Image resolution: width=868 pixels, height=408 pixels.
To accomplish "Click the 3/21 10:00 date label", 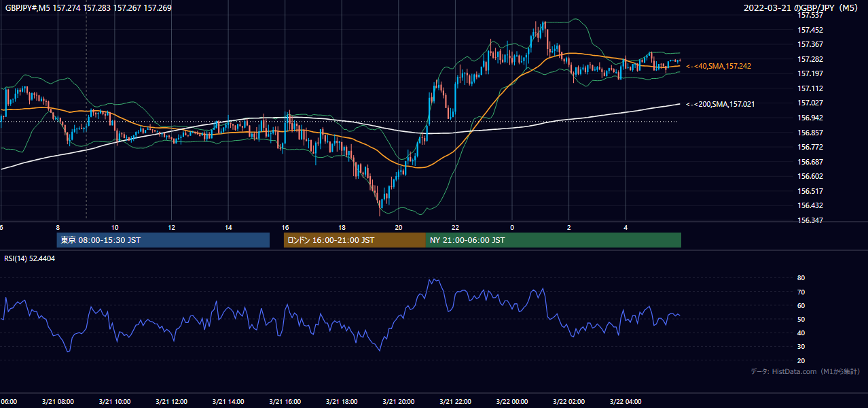I will pos(114,402).
